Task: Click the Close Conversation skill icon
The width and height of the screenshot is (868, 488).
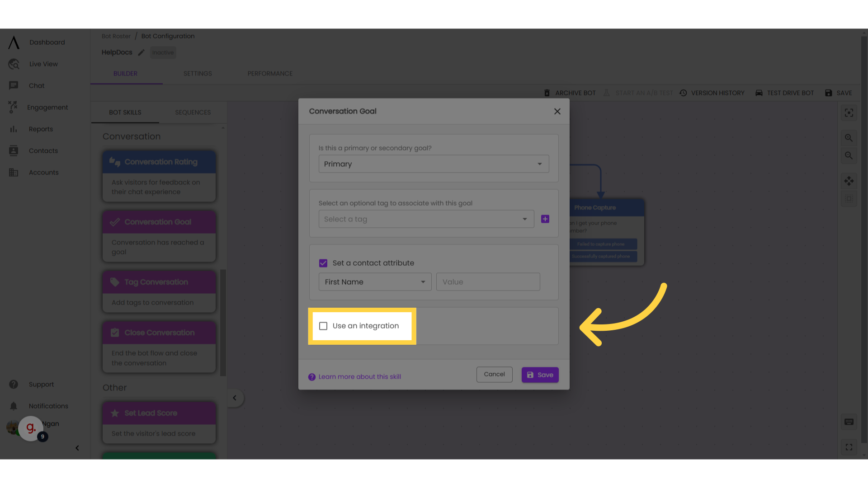Action: pyautogui.click(x=114, y=333)
